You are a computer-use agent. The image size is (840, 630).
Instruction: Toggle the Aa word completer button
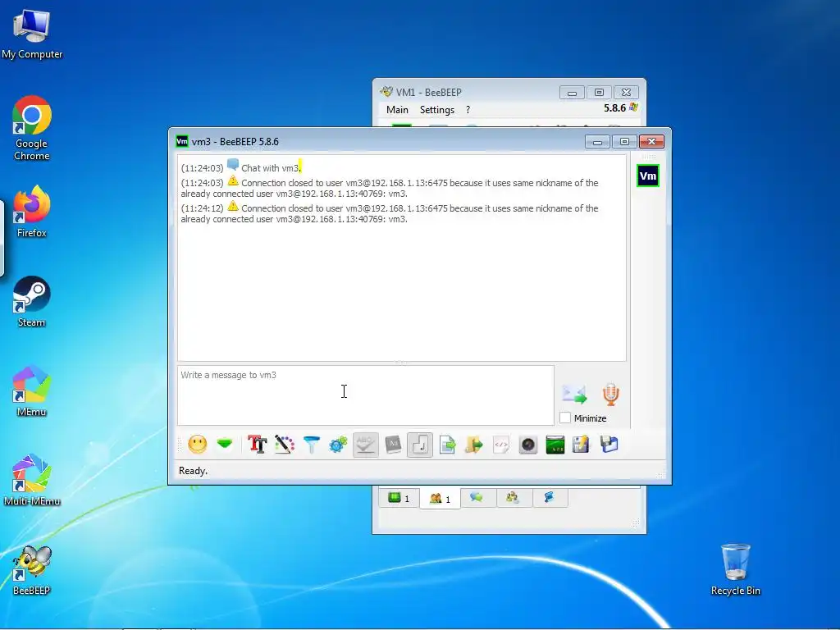393,445
